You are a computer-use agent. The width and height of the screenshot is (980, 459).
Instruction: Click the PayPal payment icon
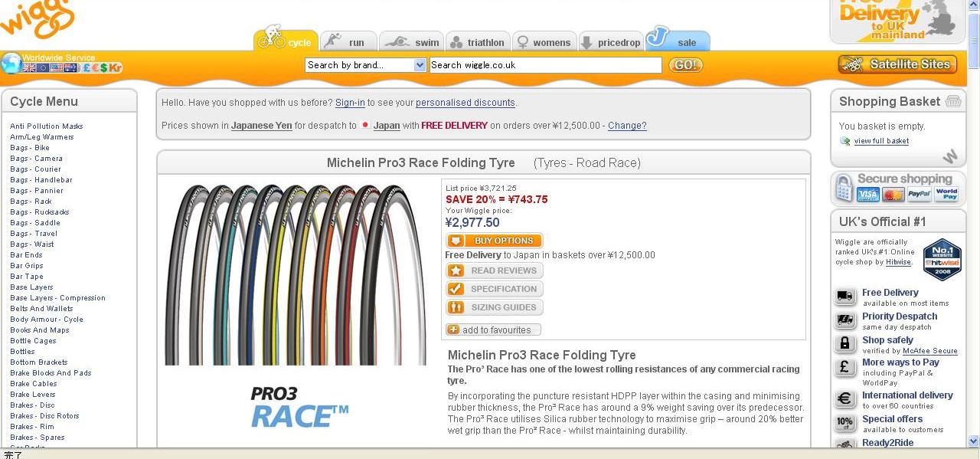(920, 195)
